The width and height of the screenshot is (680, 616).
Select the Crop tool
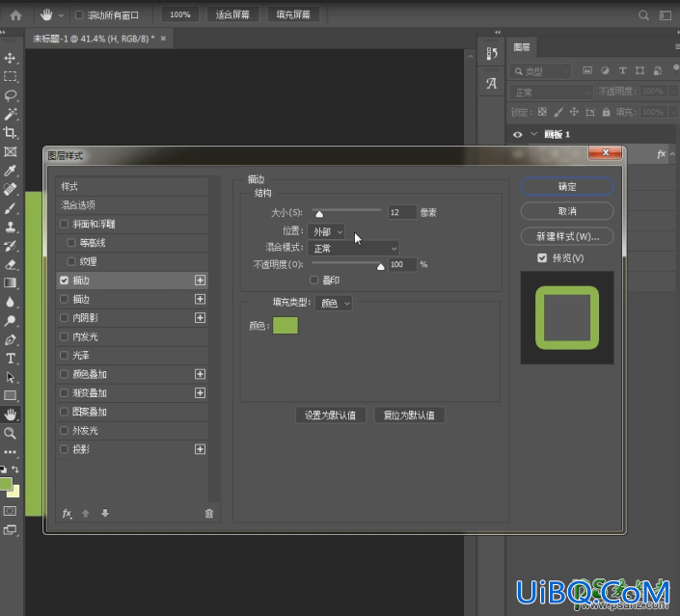pos(10,133)
